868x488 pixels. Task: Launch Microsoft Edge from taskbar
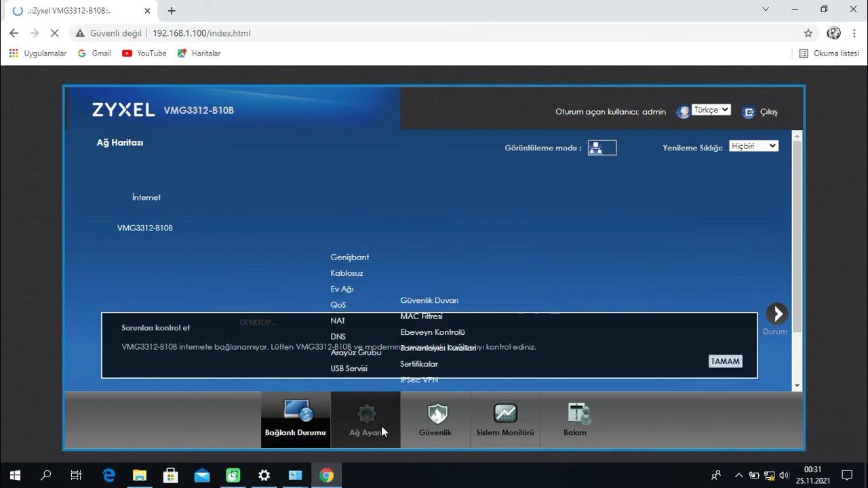point(108,476)
